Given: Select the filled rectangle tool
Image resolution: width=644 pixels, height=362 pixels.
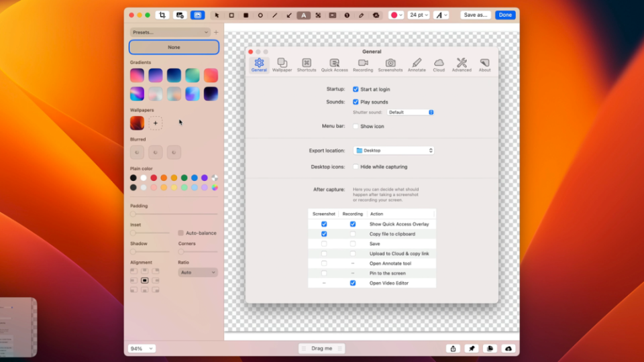Looking at the screenshot, I should 246,15.
